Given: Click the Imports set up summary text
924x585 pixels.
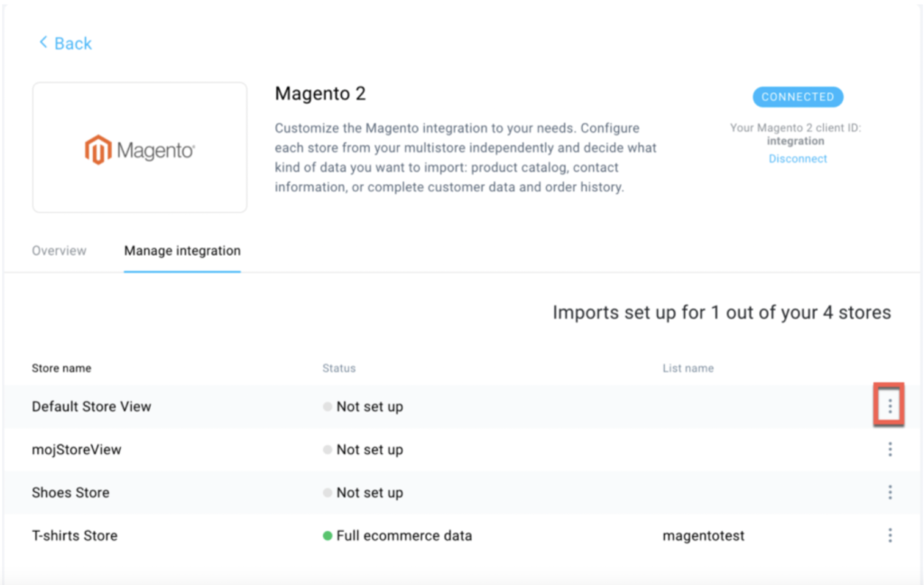Looking at the screenshot, I should point(721,312).
